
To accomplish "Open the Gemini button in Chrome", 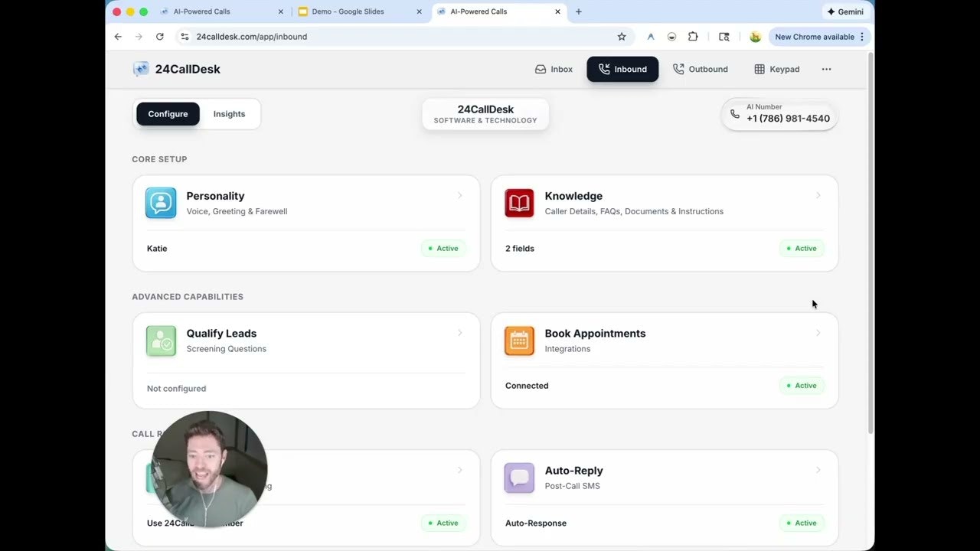I will (845, 11).
